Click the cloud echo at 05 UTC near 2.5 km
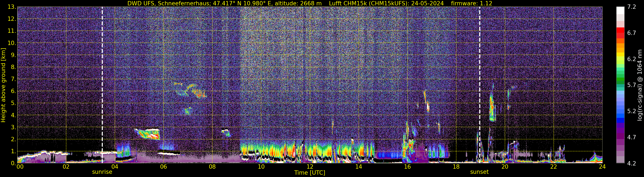 (147, 134)
